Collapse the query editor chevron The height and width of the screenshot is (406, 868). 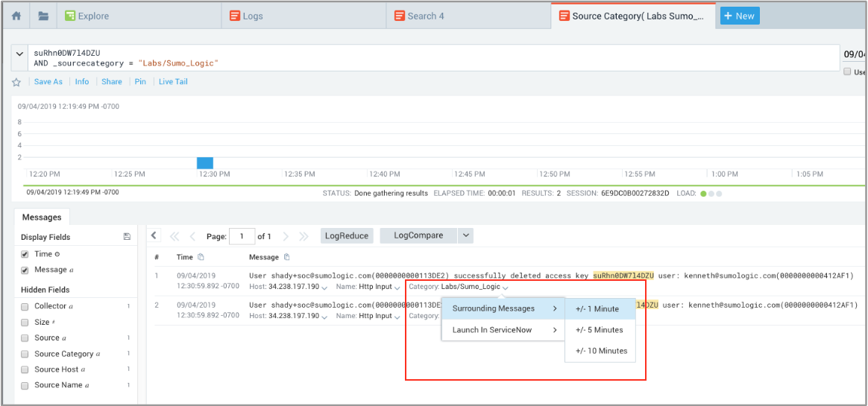click(19, 54)
